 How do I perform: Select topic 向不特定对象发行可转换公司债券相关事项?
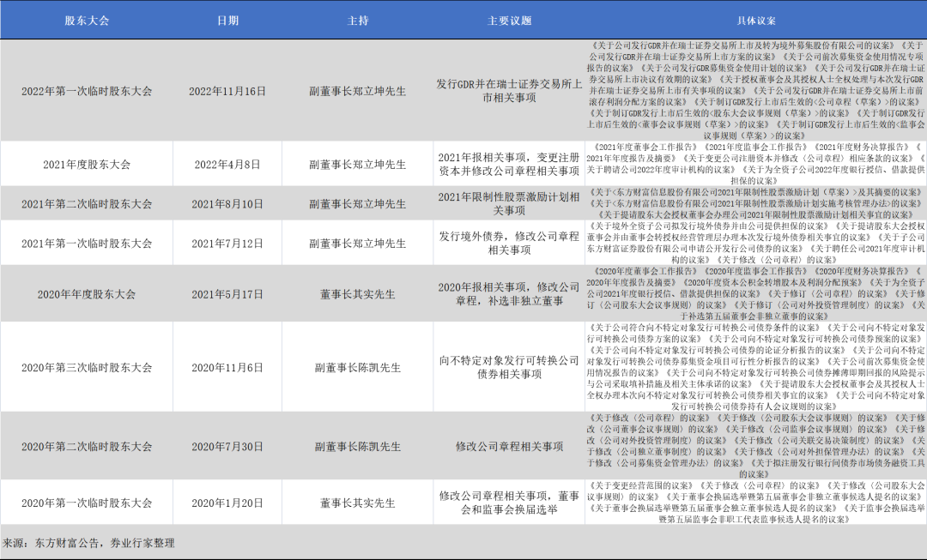coord(509,367)
